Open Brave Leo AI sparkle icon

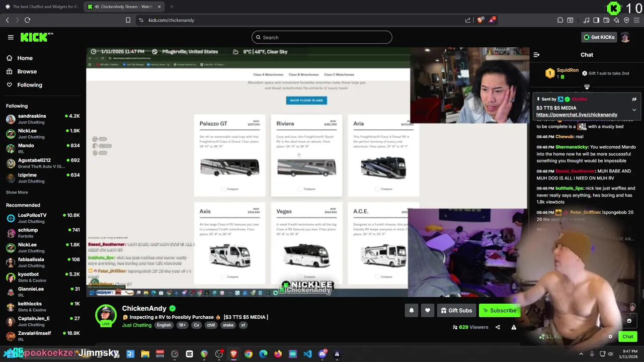coord(616,20)
